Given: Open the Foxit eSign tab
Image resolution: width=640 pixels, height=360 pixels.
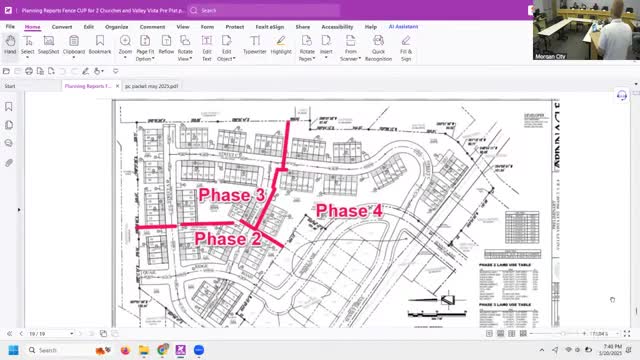Looking at the screenshot, I should tap(269, 27).
